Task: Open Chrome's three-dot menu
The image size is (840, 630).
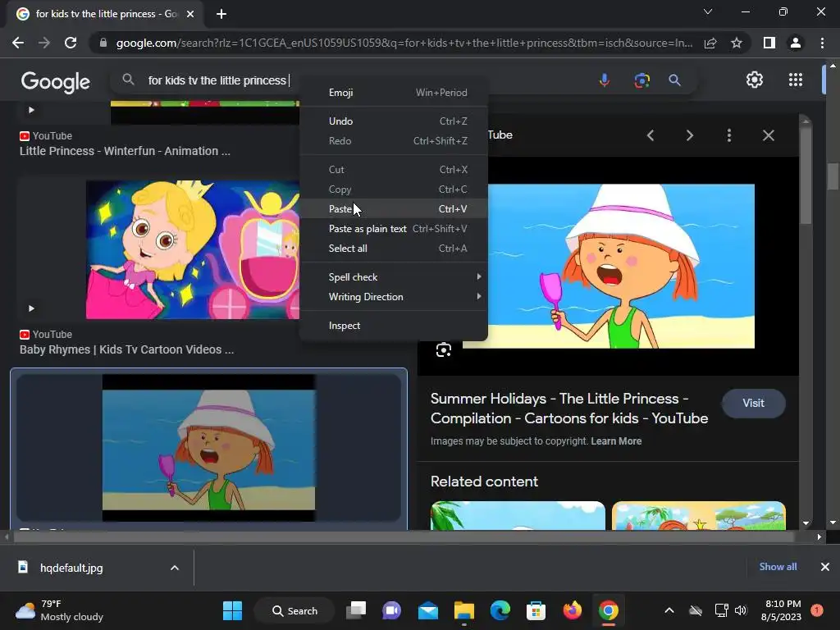Action: tap(822, 43)
